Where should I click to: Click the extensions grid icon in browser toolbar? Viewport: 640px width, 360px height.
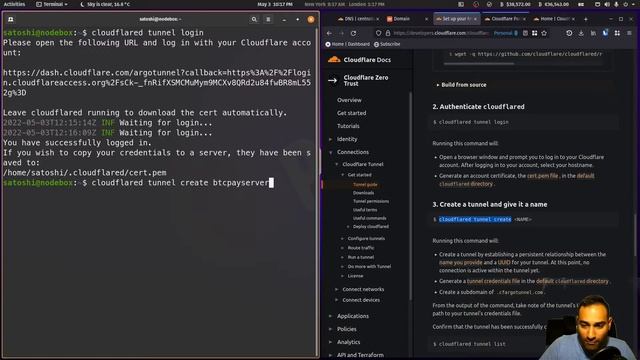coord(617,33)
